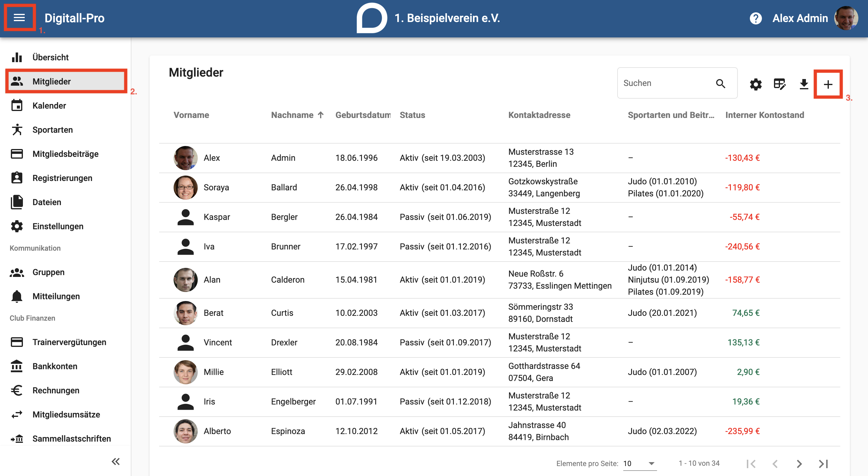Click Berat Curtis balance 74,65 €
This screenshot has width=868, height=476.
(x=746, y=313)
